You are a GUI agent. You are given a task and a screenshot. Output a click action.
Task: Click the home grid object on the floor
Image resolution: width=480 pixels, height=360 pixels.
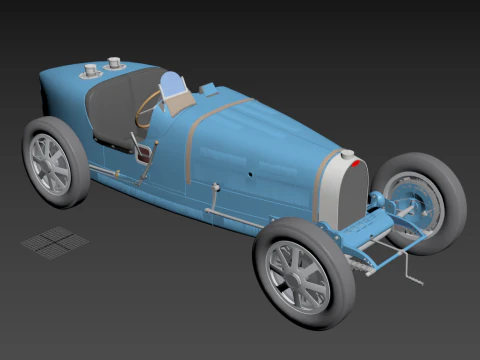click(55, 242)
